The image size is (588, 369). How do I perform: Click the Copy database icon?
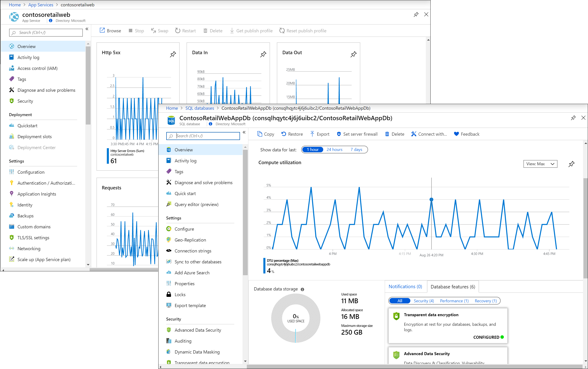(260, 134)
